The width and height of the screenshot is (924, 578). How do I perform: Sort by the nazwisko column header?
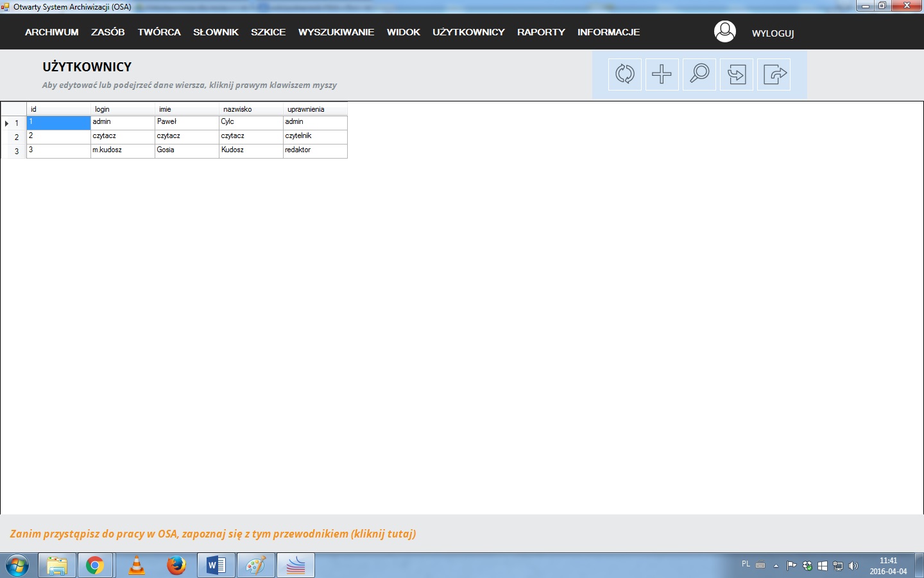(x=251, y=109)
